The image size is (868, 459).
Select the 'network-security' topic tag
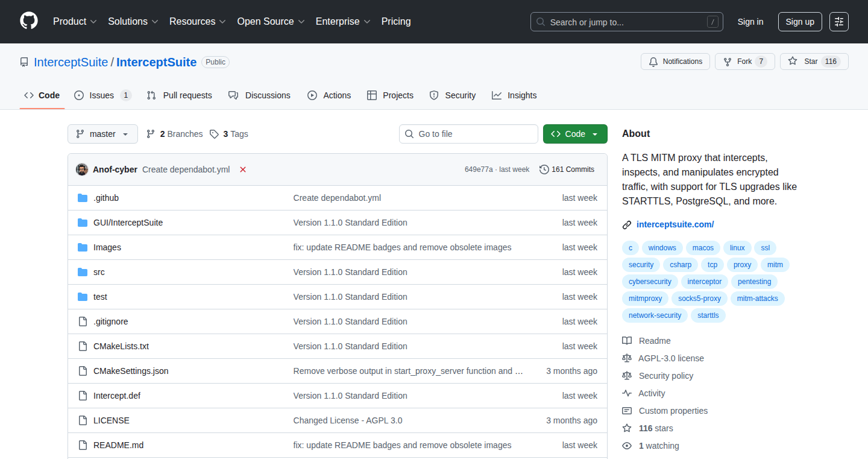pyautogui.click(x=655, y=315)
